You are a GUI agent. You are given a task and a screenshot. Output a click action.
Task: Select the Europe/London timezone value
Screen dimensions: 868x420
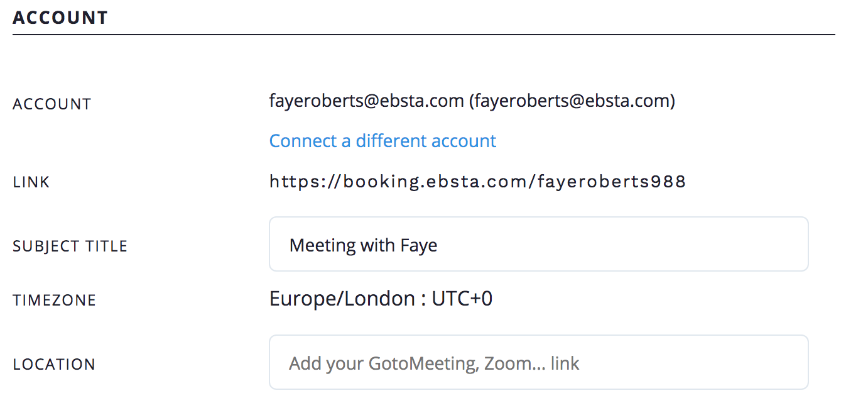(x=342, y=299)
